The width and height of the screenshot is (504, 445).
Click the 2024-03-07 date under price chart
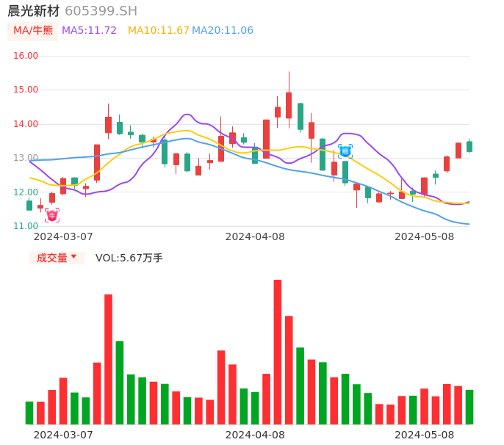click(x=63, y=236)
